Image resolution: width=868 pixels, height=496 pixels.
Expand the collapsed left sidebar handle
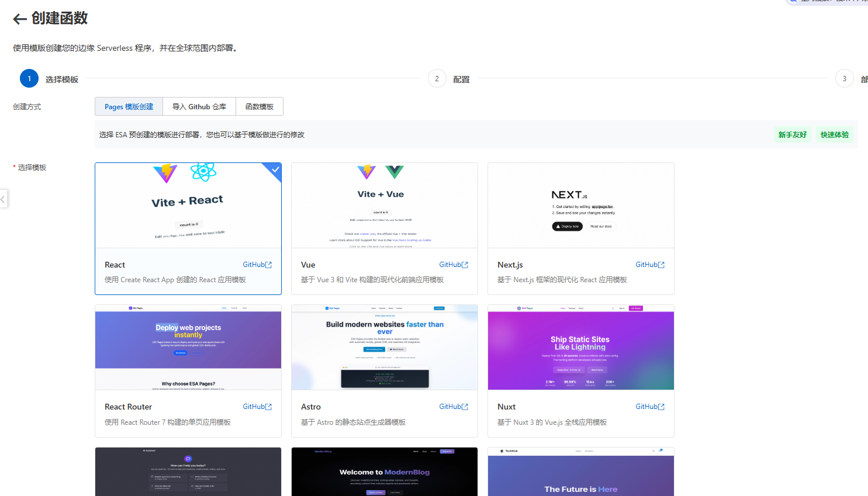[3, 199]
